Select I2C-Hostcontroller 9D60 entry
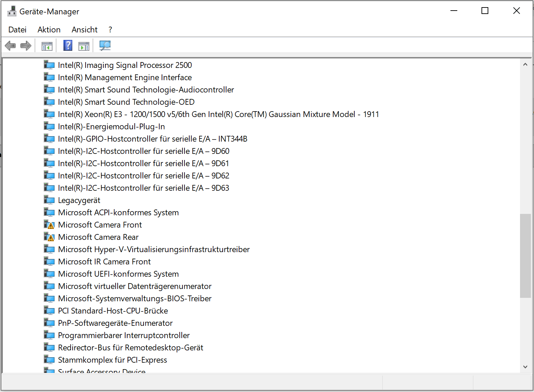The image size is (534, 392). coord(144,151)
